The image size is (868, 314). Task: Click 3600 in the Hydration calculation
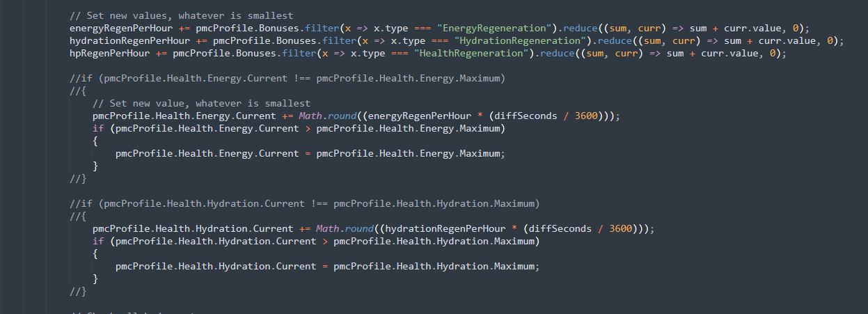[622, 228]
